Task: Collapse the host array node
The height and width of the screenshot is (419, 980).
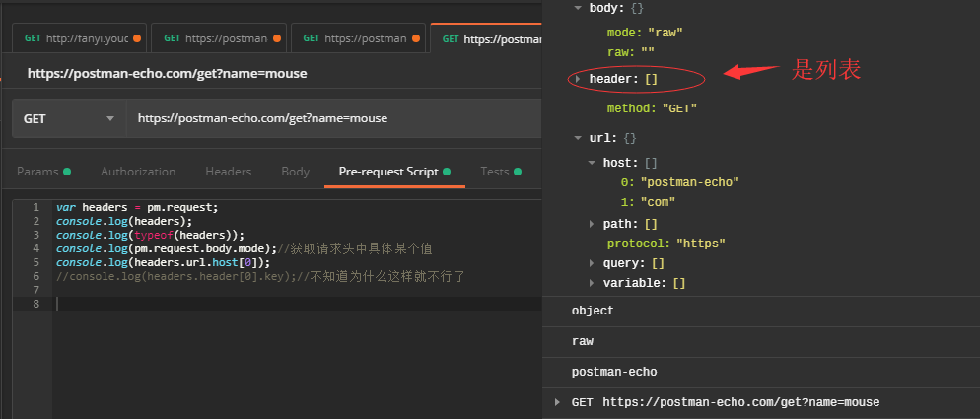Action: click(x=592, y=163)
